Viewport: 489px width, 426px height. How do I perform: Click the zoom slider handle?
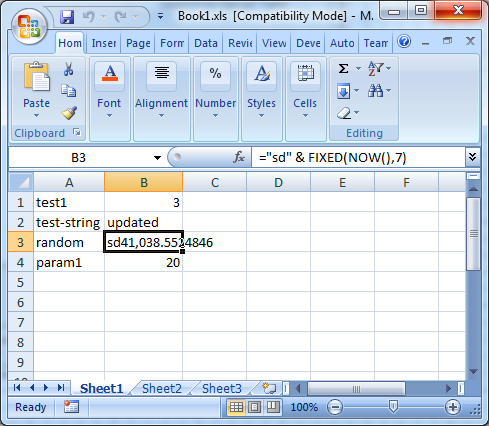[x=393, y=407]
